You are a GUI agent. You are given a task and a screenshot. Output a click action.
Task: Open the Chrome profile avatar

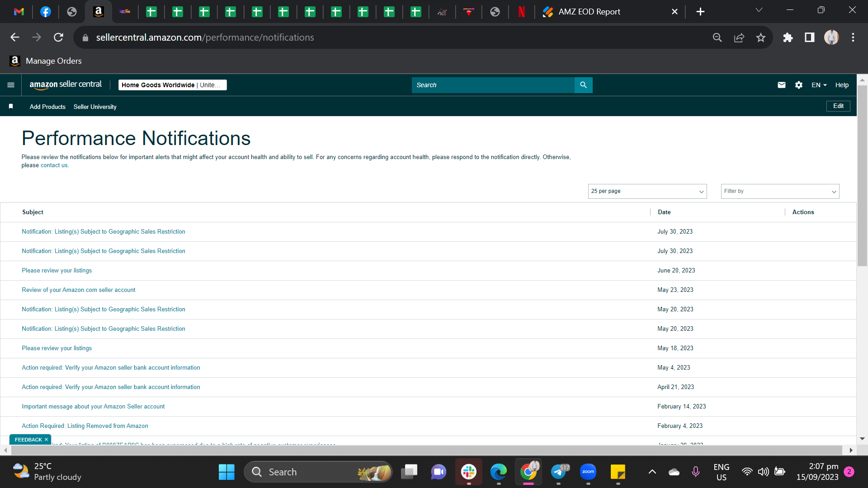(x=831, y=38)
